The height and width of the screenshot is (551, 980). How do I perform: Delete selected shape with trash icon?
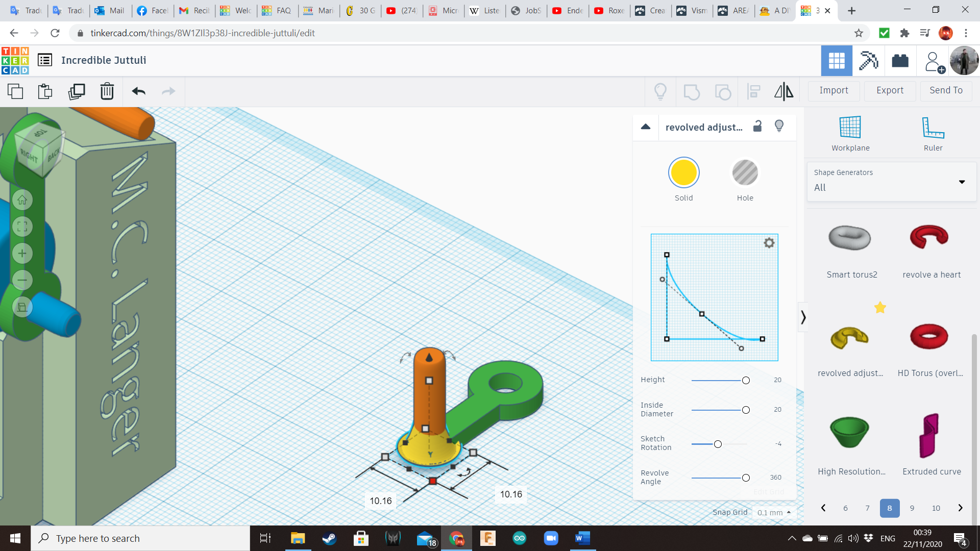pyautogui.click(x=107, y=91)
